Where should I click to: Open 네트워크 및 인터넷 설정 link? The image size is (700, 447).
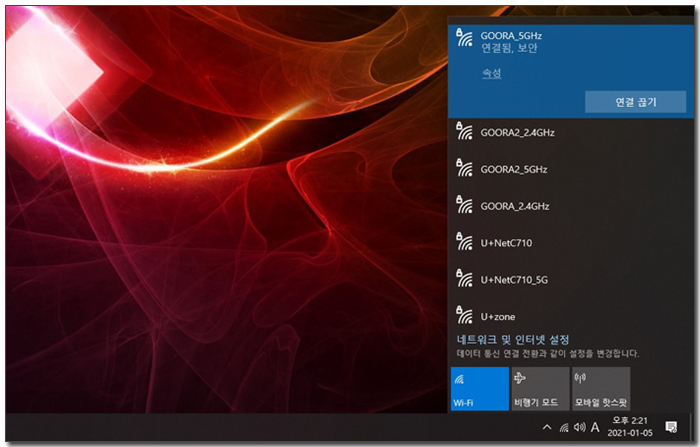[512, 340]
